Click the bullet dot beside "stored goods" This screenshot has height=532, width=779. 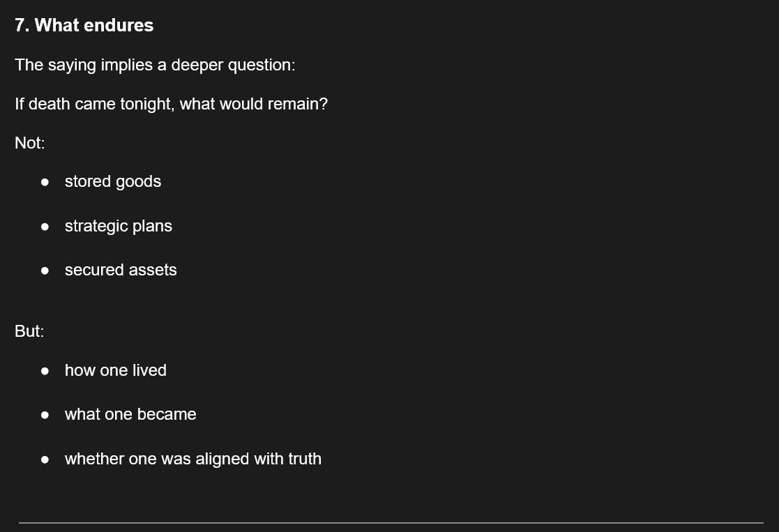(45, 182)
